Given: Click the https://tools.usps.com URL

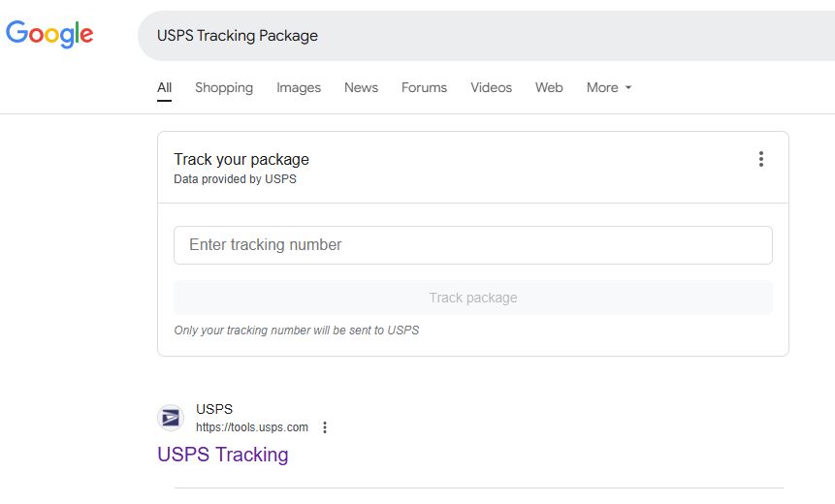Looking at the screenshot, I should [252, 427].
